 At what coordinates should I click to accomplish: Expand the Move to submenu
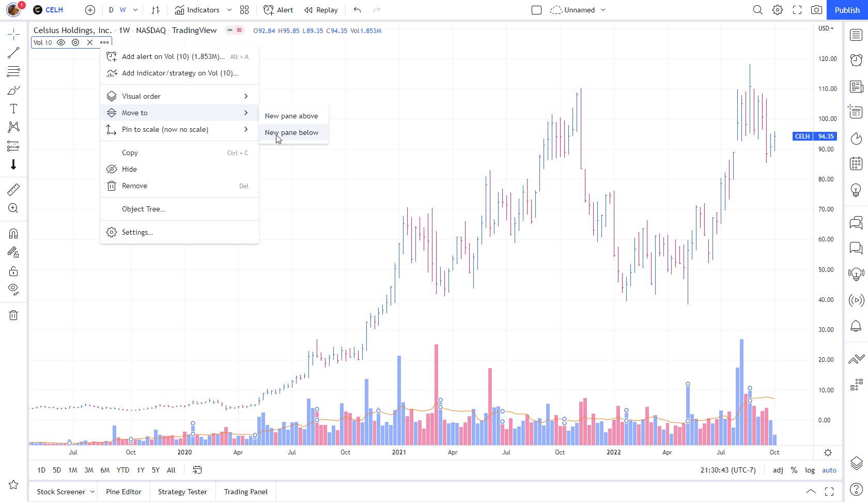point(179,113)
